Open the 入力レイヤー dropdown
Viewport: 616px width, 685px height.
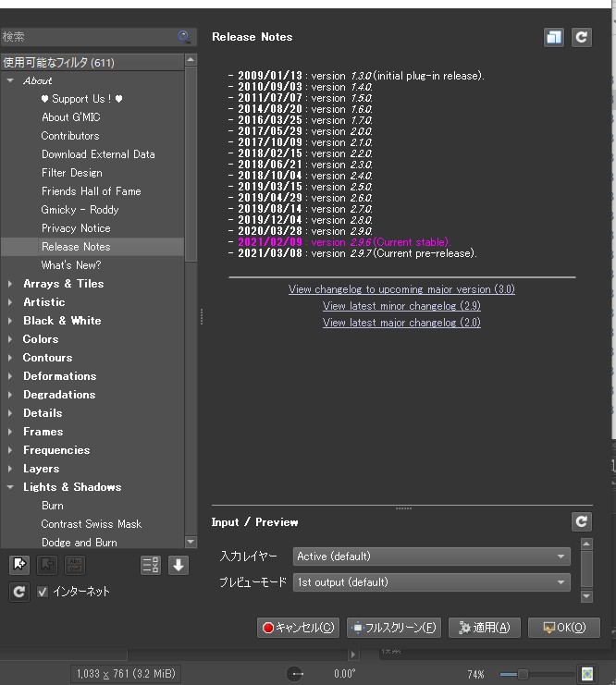pos(432,557)
